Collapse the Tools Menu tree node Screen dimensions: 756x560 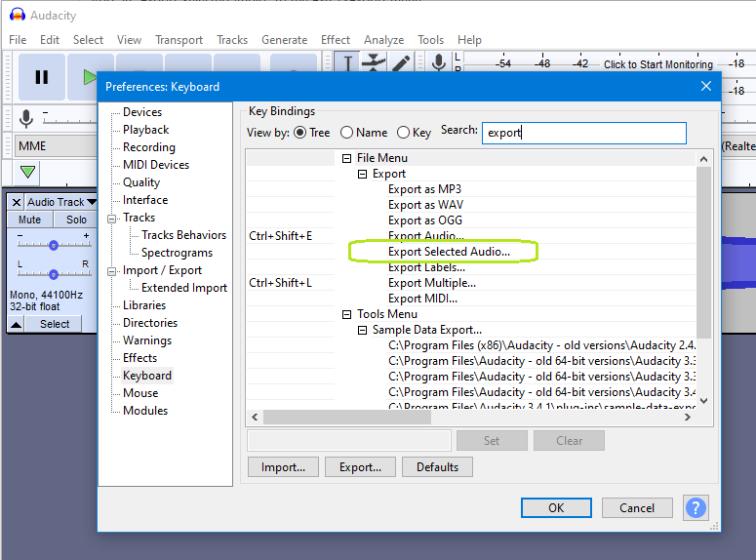pyautogui.click(x=346, y=314)
